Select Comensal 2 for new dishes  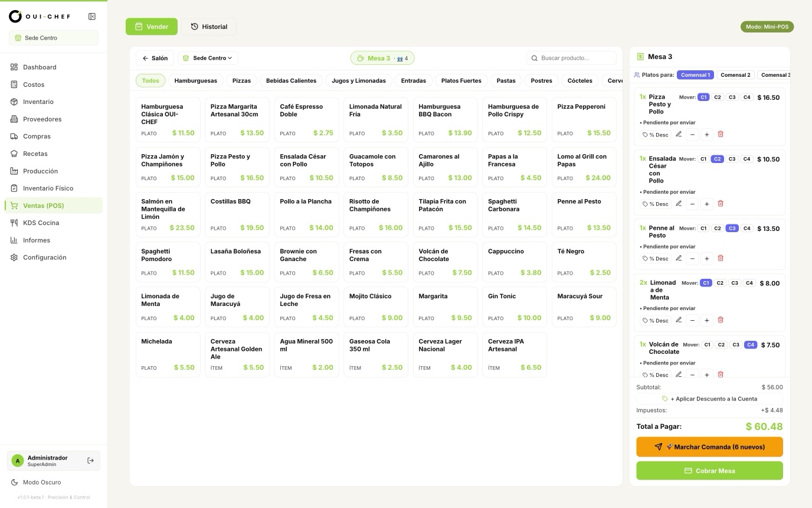[735, 75]
